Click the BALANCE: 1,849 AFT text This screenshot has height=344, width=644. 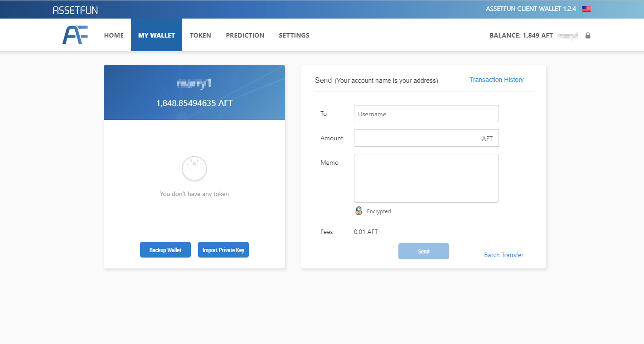coord(521,35)
